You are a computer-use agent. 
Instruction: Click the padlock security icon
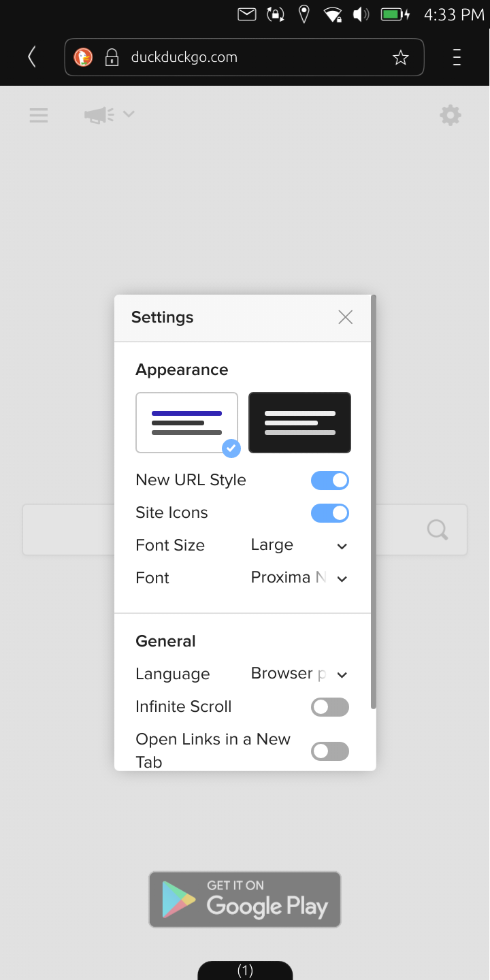(x=112, y=57)
